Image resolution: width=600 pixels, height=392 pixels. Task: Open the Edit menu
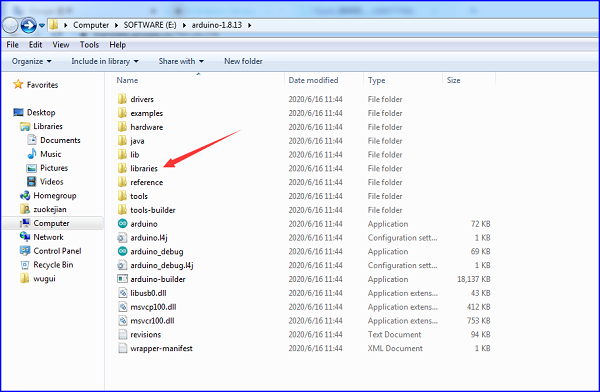[x=36, y=45]
